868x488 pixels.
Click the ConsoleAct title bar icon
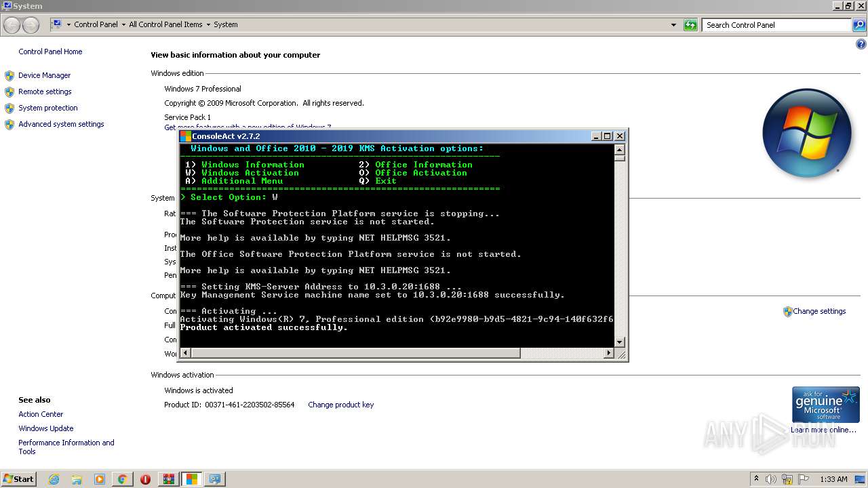click(x=185, y=136)
